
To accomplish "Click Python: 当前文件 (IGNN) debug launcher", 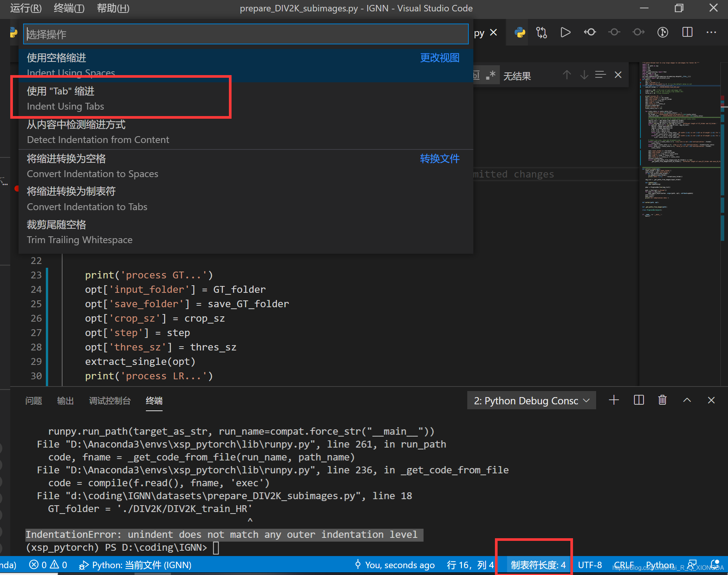I will point(135,565).
